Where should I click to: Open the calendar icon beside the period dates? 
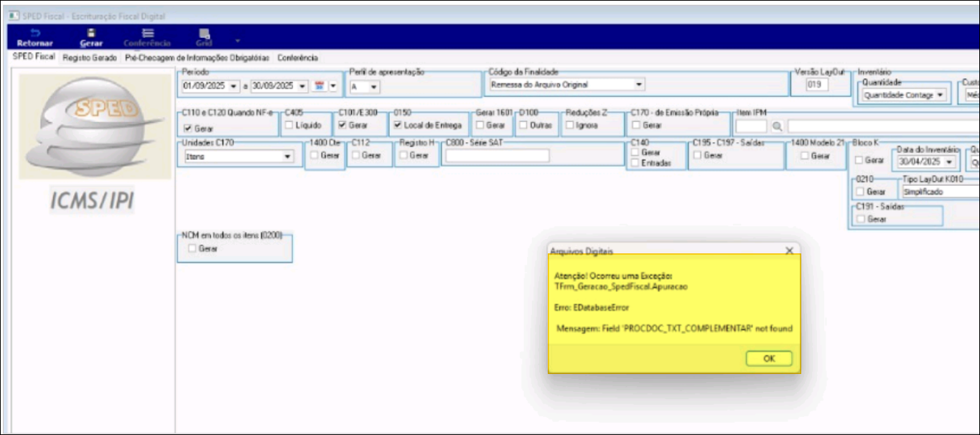(319, 86)
